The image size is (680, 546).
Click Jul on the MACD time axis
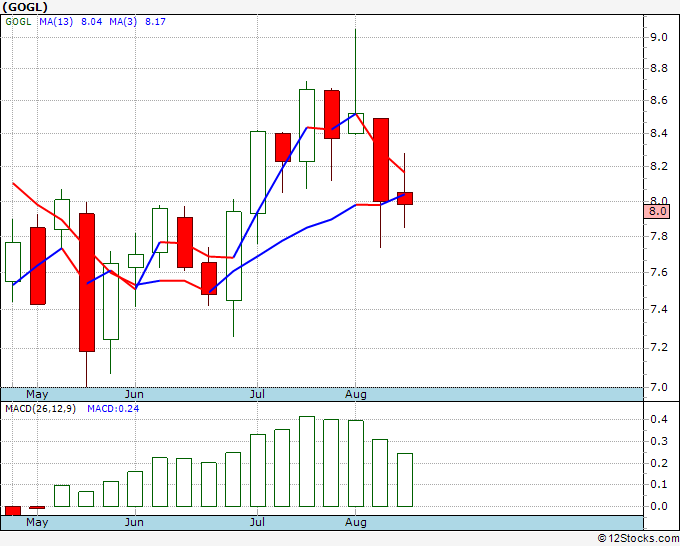pyautogui.click(x=257, y=522)
